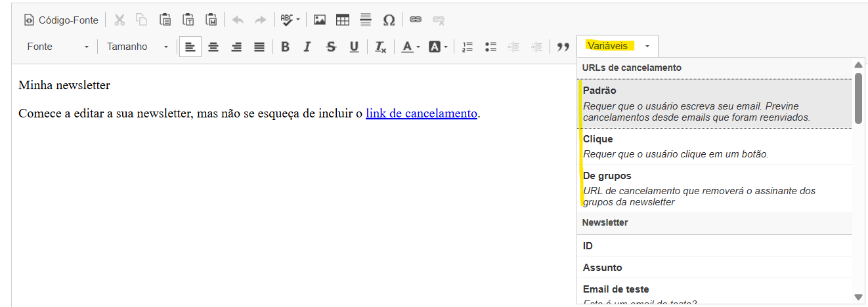Insert a numbered list
Viewport: 868px width, 307px height.
tap(467, 47)
